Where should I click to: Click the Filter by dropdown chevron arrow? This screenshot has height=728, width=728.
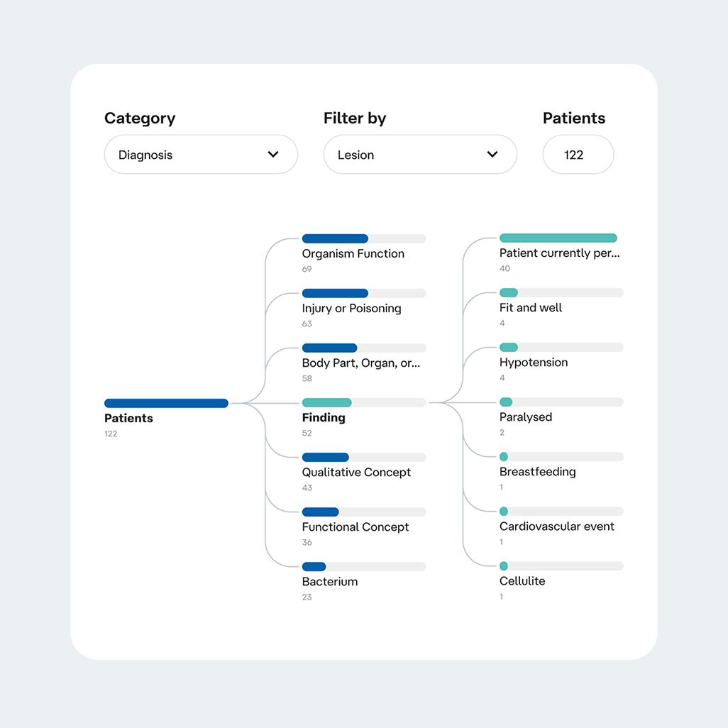point(492,155)
